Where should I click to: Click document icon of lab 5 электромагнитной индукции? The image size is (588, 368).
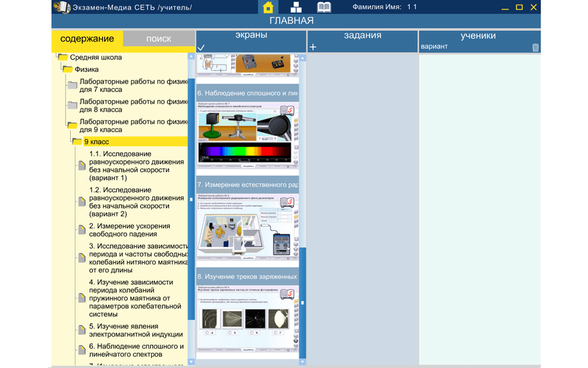click(x=82, y=330)
